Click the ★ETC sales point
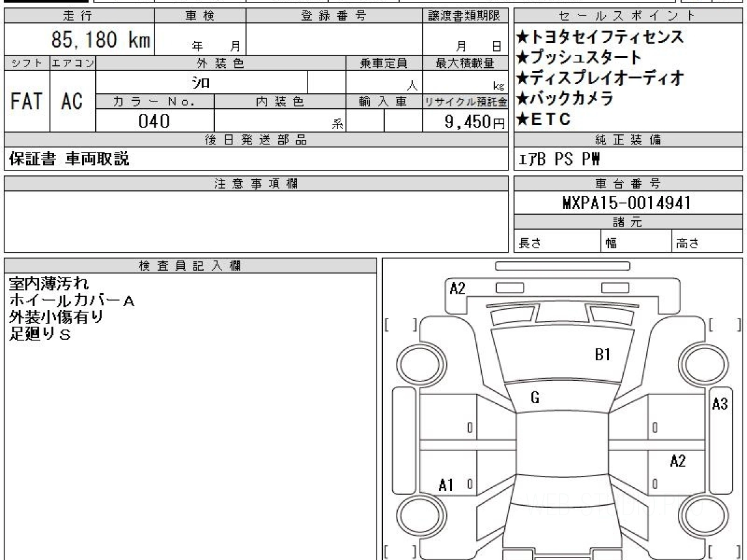Viewport: 747px width, 560px height. click(543, 119)
